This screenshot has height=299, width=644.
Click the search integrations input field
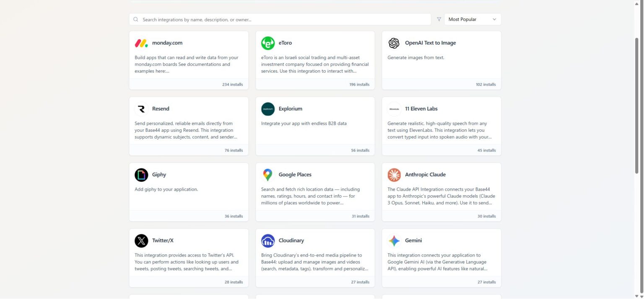pos(280,19)
